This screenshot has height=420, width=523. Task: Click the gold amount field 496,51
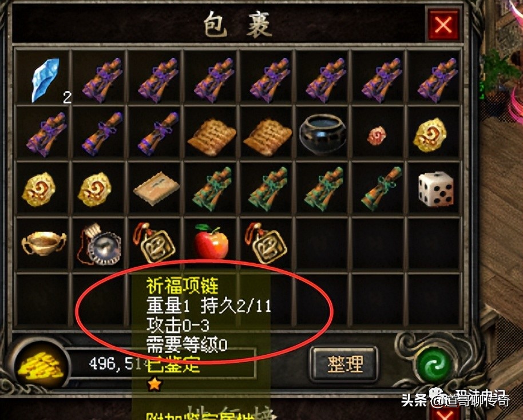click(160, 363)
